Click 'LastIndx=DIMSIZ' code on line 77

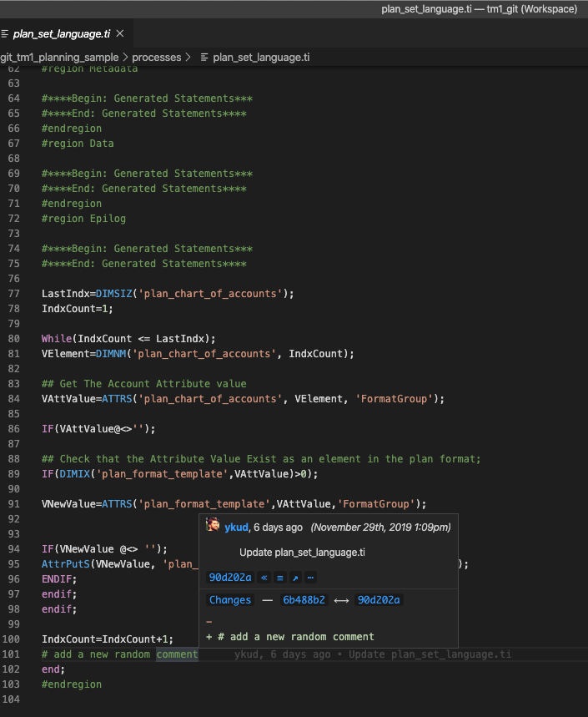pos(168,294)
